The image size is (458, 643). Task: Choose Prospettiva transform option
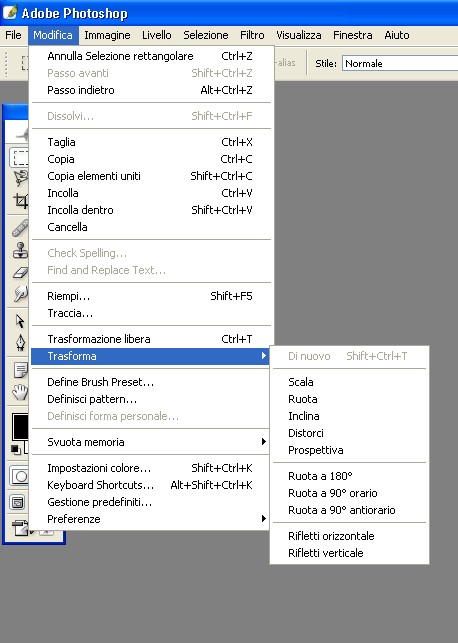coord(349,450)
